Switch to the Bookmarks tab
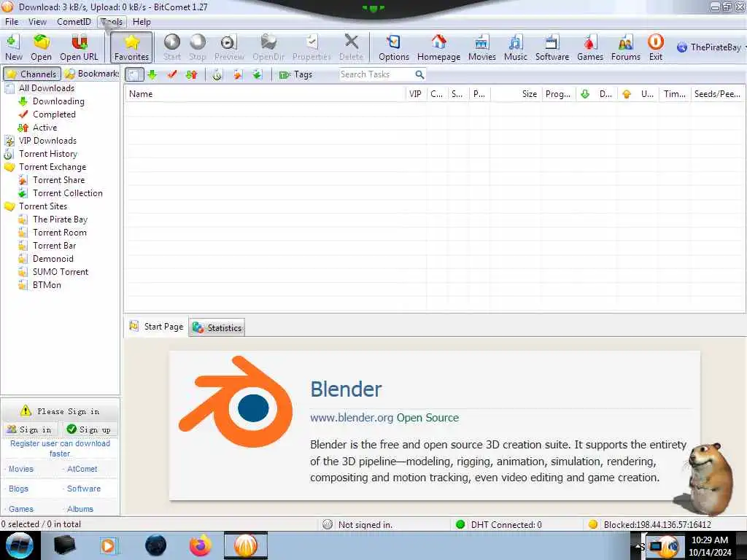This screenshot has height=560, width=747. [91, 74]
